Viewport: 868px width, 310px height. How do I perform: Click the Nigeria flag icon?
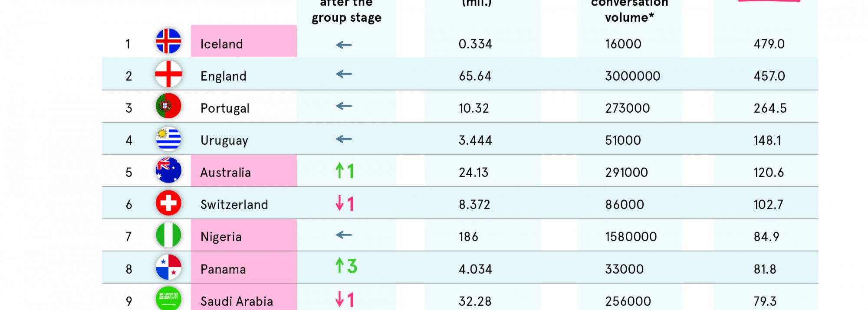(x=168, y=235)
